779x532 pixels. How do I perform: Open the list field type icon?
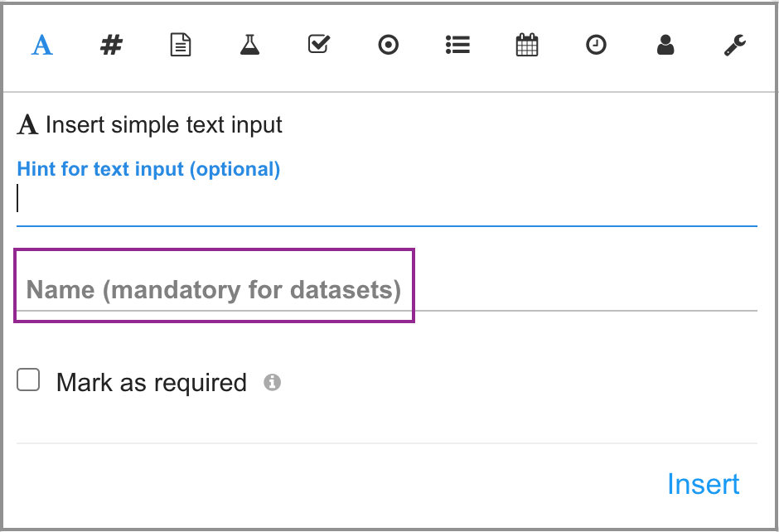click(x=457, y=45)
